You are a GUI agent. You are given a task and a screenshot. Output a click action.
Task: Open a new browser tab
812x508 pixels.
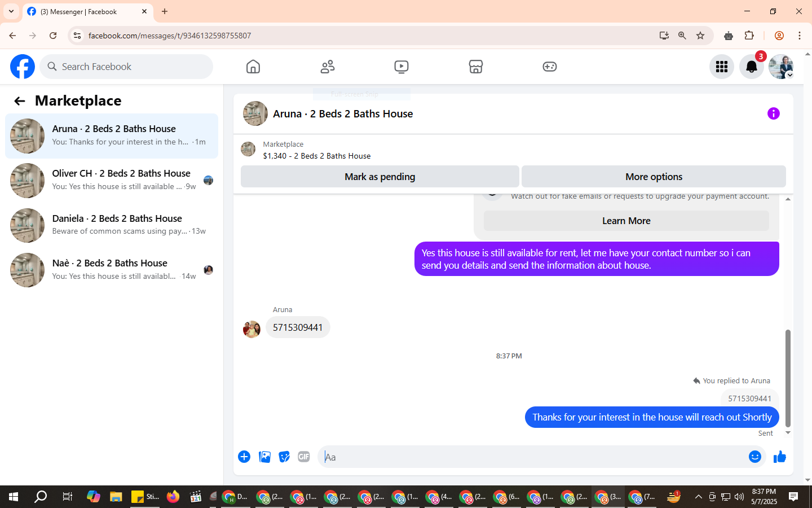point(165,11)
